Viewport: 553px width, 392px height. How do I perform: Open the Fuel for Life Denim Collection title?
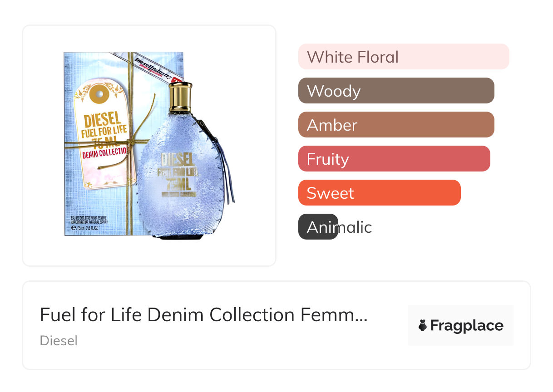coord(203,315)
